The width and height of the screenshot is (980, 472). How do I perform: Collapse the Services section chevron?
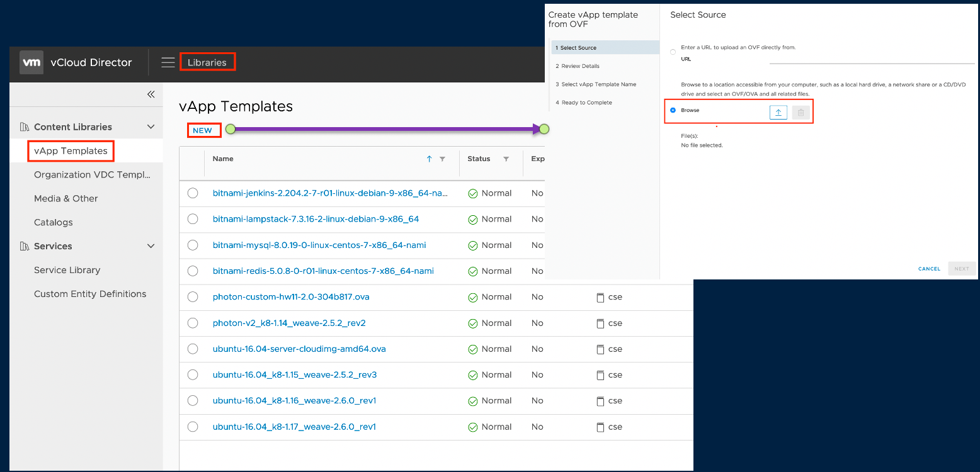coord(151,246)
